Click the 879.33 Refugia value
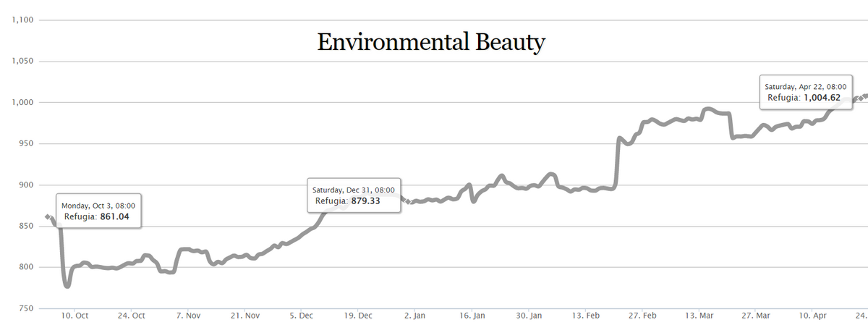The height and width of the screenshot is (325, 868). 365,201
